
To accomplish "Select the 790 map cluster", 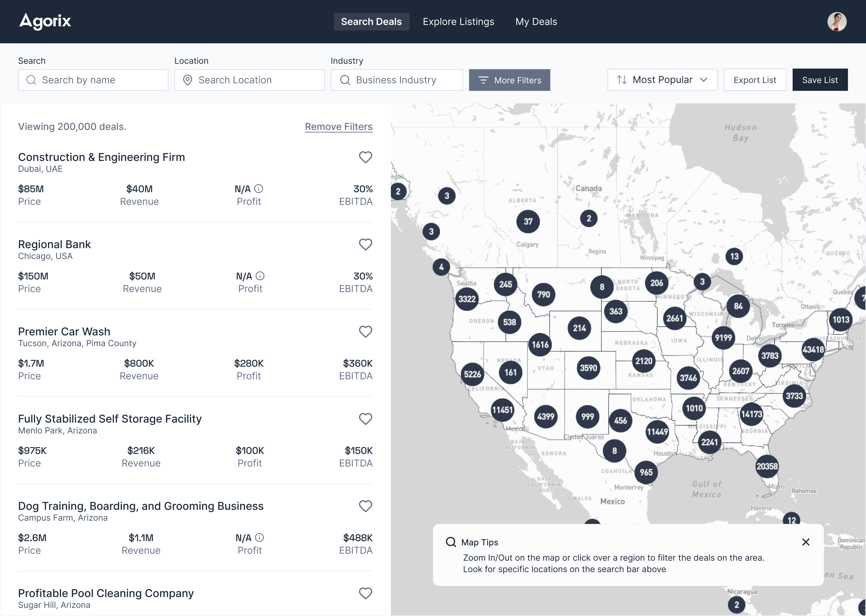I will coord(544,294).
